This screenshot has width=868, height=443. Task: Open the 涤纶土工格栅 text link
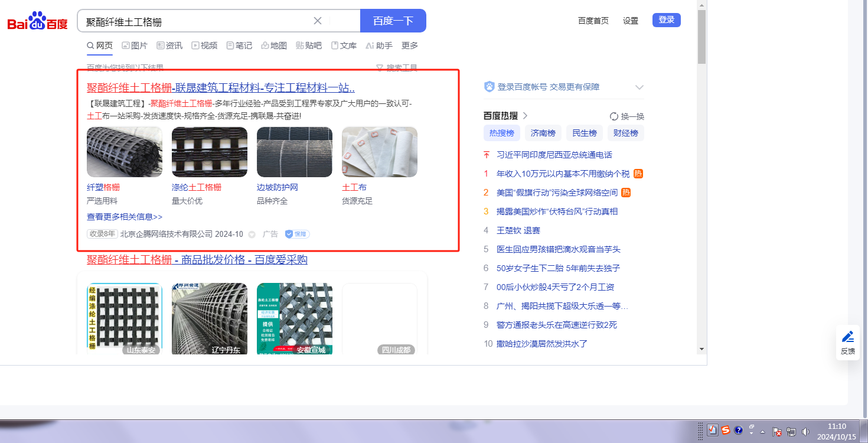(x=197, y=187)
